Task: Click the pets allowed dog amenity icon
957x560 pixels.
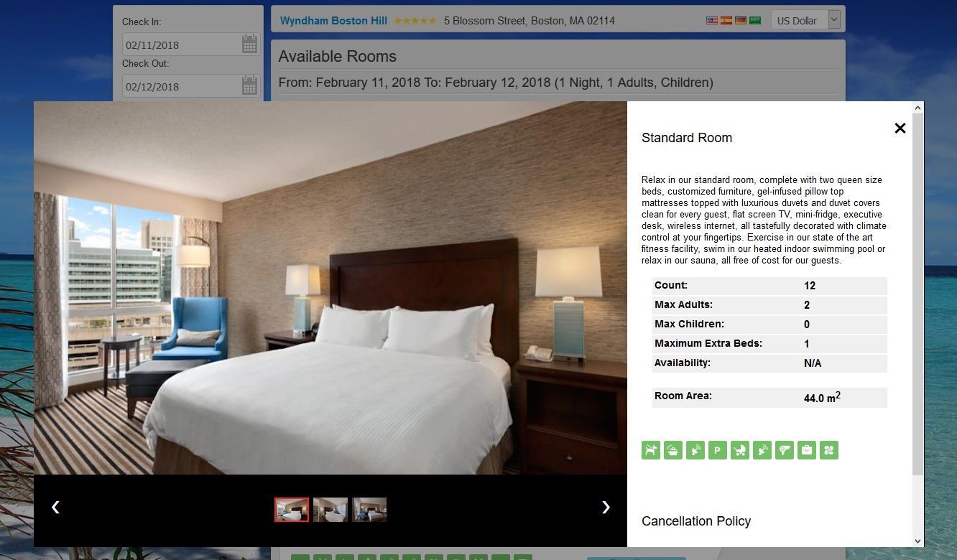Action: coord(651,450)
